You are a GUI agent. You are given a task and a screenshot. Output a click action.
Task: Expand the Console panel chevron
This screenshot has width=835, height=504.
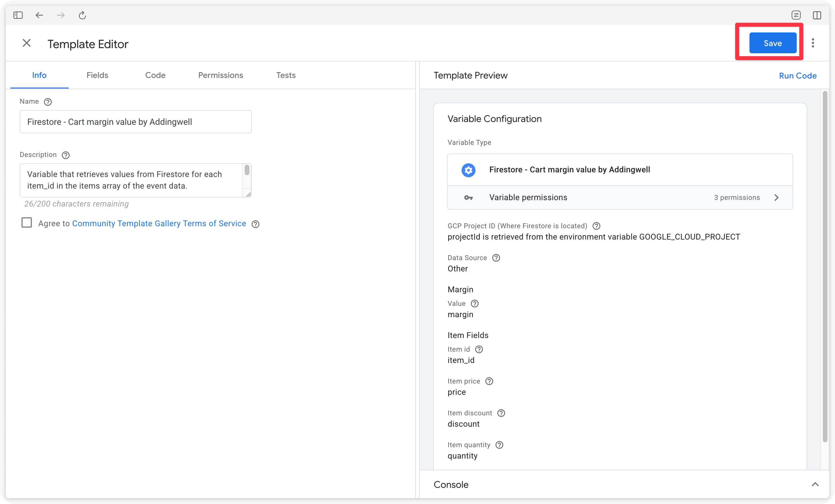coord(815,484)
